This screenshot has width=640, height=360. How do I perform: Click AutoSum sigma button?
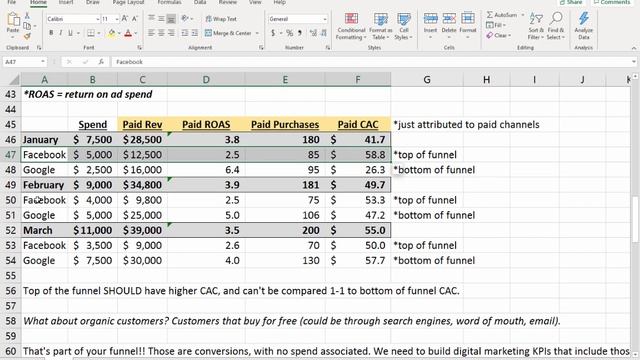tap(501, 15)
